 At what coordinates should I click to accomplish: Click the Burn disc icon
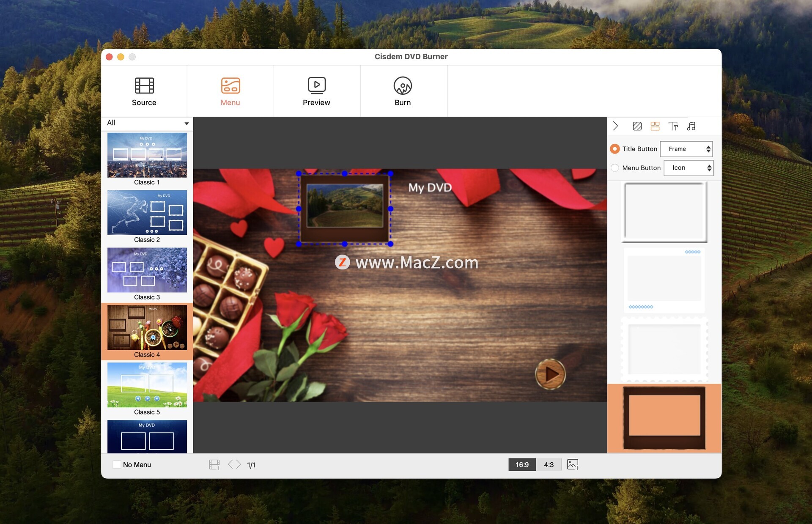(403, 85)
